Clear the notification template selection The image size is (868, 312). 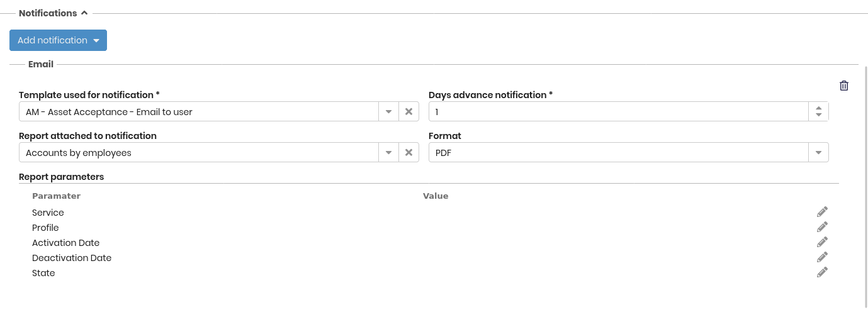tap(409, 111)
